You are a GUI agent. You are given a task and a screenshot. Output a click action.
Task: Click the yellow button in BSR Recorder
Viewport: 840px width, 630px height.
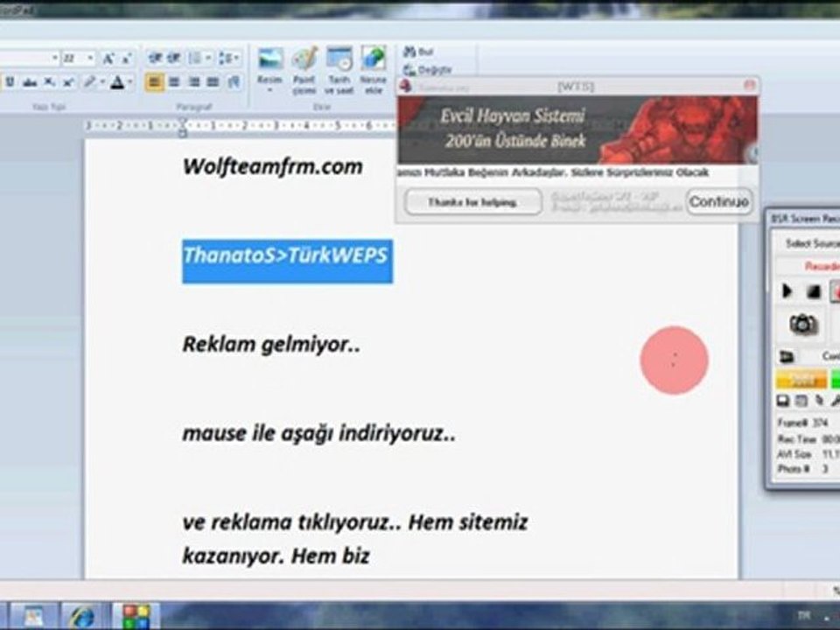coord(801,380)
